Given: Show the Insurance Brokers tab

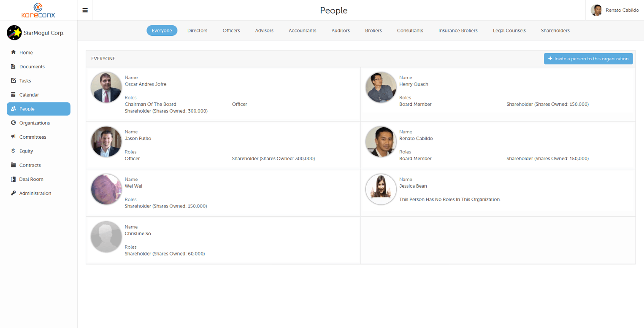Looking at the screenshot, I should [457, 30].
